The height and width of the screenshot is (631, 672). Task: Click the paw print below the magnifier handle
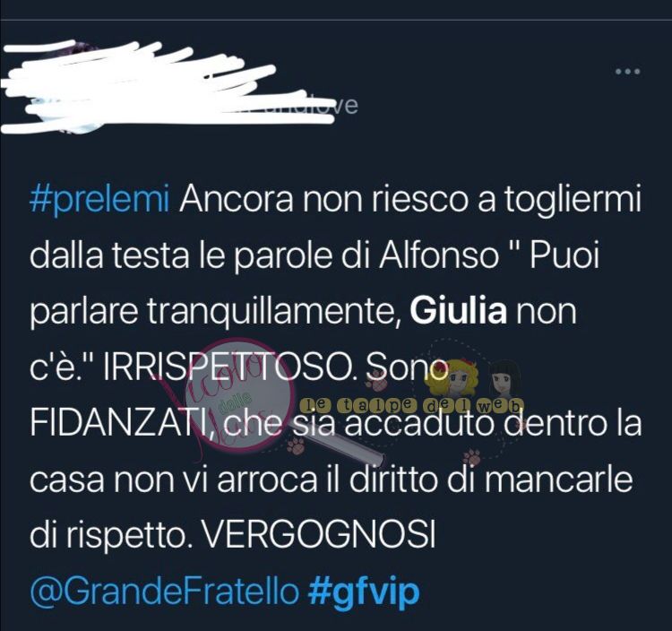(x=297, y=445)
